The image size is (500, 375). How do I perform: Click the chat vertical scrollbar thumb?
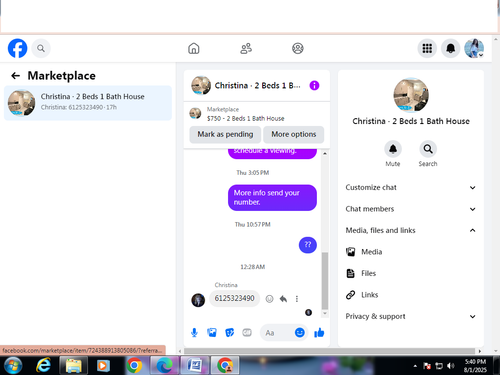pyautogui.click(x=325, y=281)
